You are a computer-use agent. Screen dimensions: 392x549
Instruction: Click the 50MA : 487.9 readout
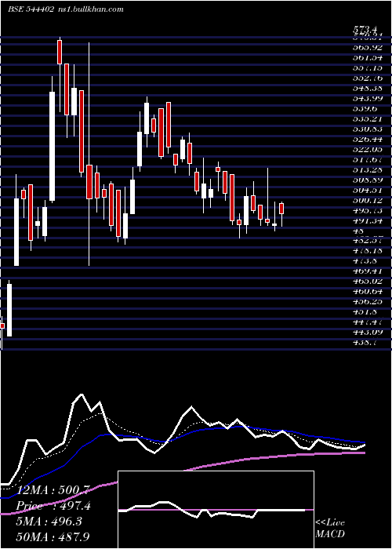53,537
